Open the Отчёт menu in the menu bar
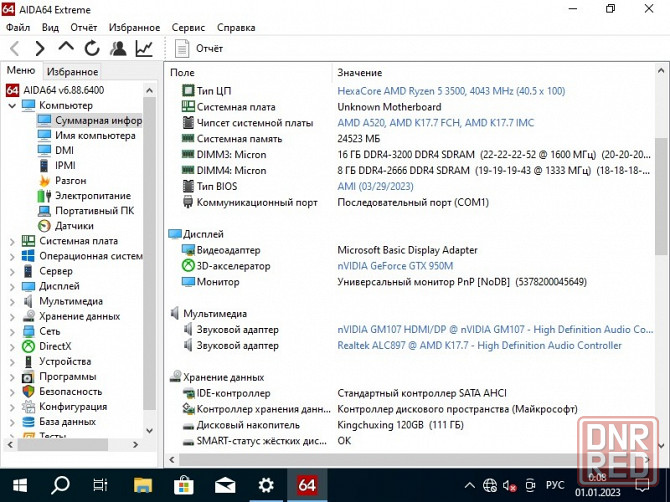This screenshot has width=670, height=502. [84, 27]
